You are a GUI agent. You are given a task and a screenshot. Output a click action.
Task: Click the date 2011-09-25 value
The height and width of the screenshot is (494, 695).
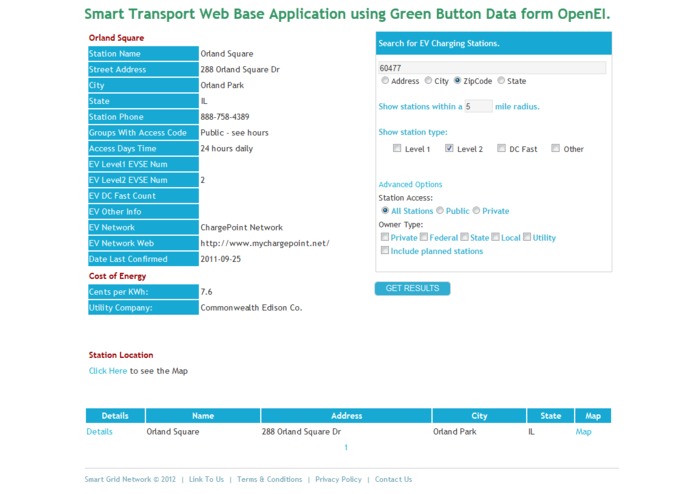pos(221,259)
